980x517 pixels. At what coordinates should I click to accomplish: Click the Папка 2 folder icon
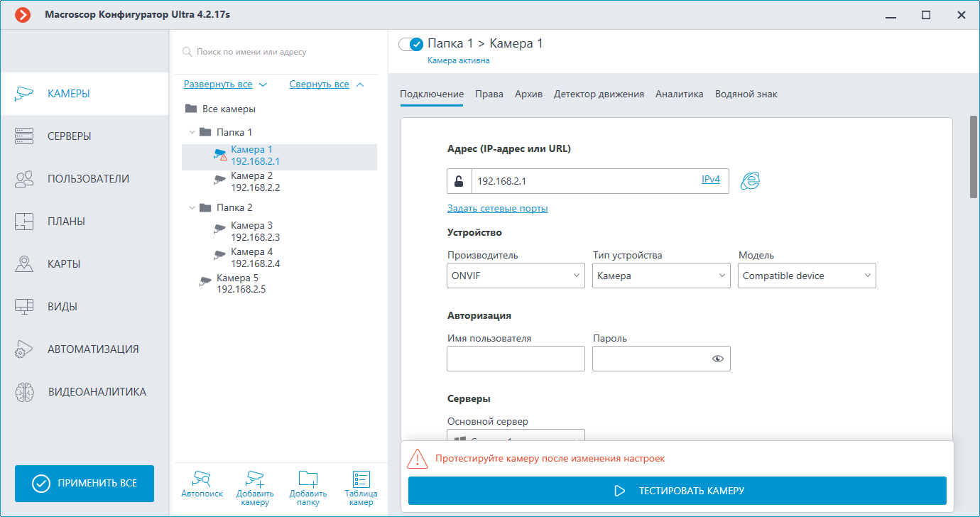(205, 207)
